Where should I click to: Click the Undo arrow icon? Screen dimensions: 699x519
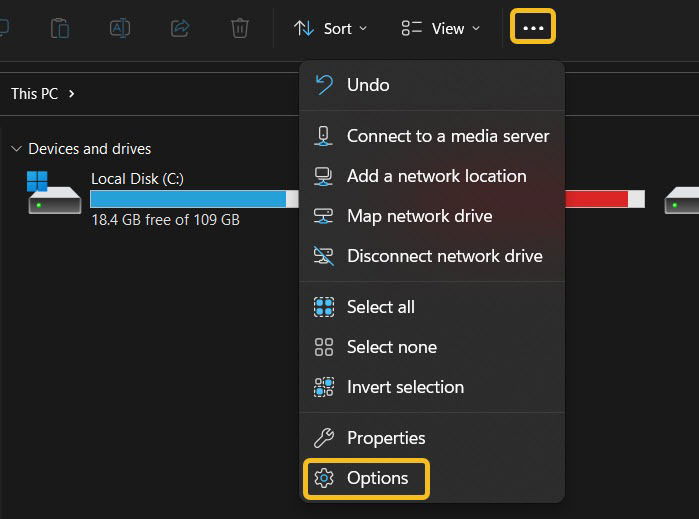point(324,85)
